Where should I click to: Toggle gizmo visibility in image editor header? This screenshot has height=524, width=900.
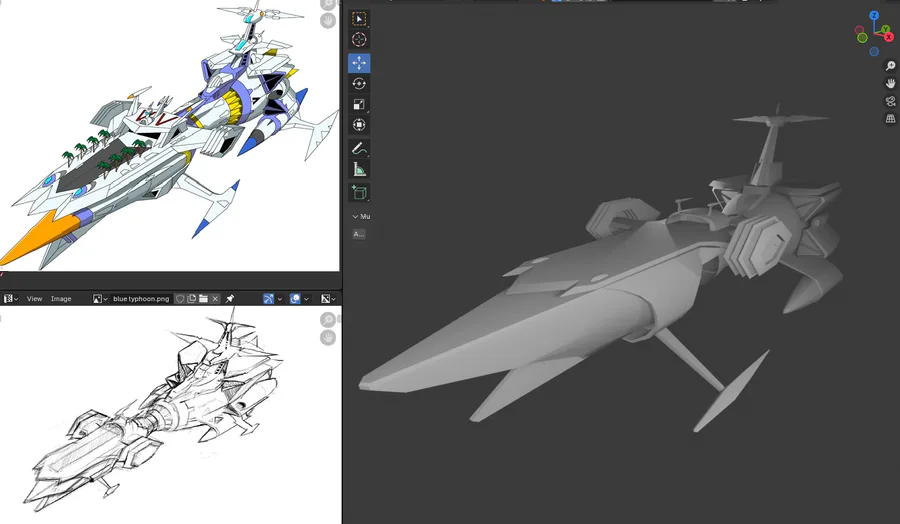(x=268, y=298)
